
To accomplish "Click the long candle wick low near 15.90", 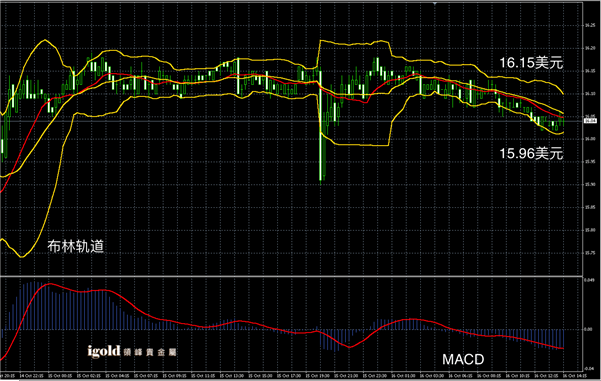I will [321, 182].
